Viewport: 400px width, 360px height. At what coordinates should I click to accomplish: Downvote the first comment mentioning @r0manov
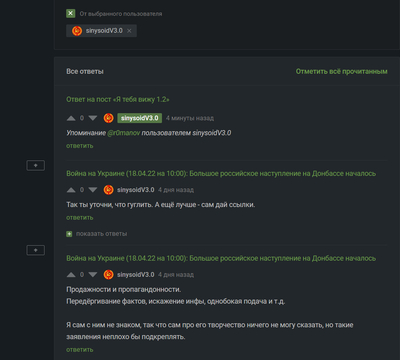(93, 118)
